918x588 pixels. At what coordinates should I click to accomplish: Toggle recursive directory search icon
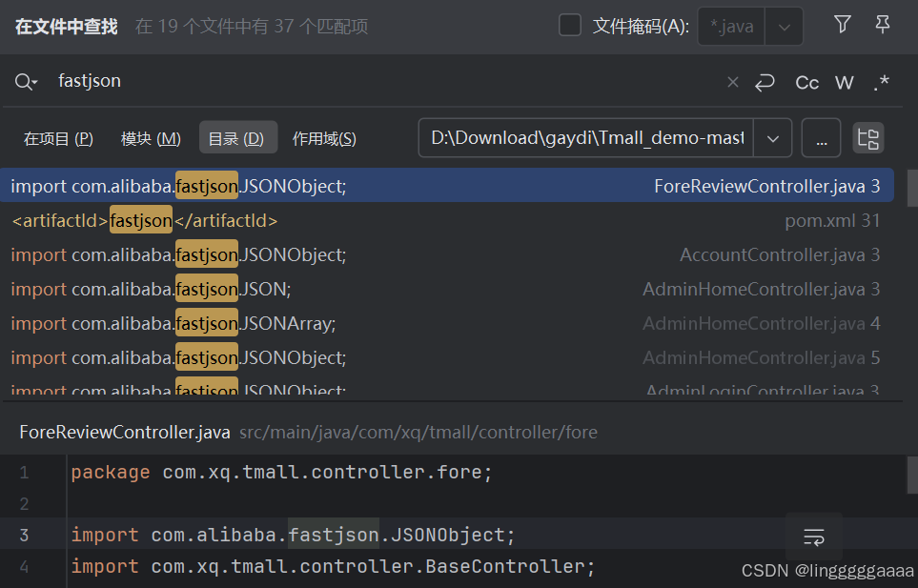click(x=867, y=138)
